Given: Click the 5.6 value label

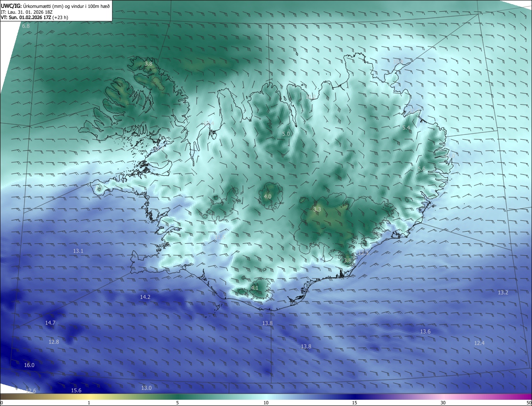Looking at the screenshot, I should [x=421, y=169].
